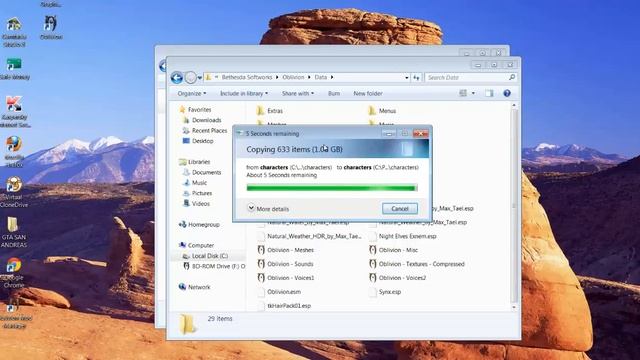The width and height of the screenshot is (640, 360).
Task: Select Desktop in Favorites
Action: pos(198,141)
